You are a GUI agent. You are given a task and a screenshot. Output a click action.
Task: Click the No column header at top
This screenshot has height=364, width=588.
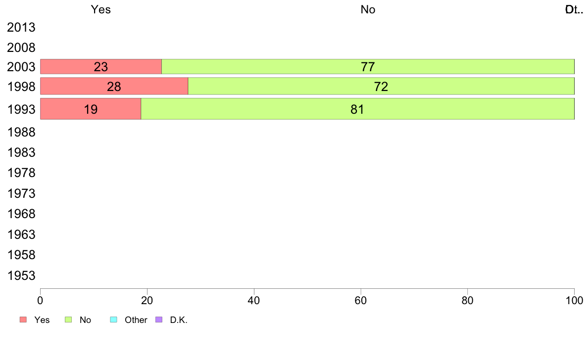[368, 9]
